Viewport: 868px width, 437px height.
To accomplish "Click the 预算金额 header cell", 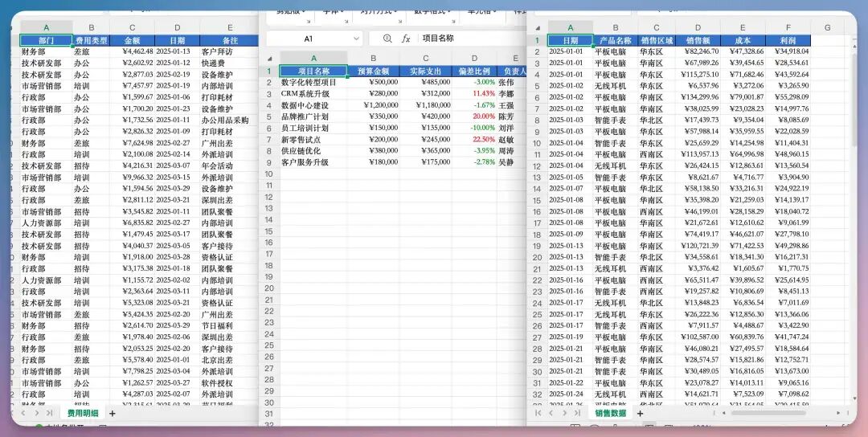I will tap(373, 71).
